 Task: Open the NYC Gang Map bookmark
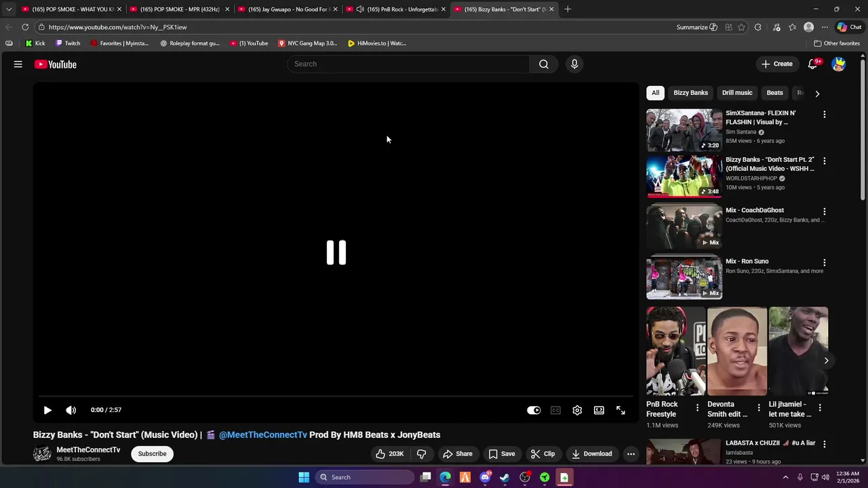tap(307, 43)
